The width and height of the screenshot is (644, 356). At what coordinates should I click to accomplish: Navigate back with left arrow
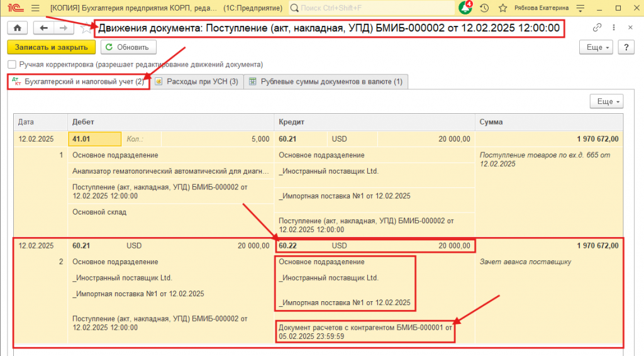43,28
